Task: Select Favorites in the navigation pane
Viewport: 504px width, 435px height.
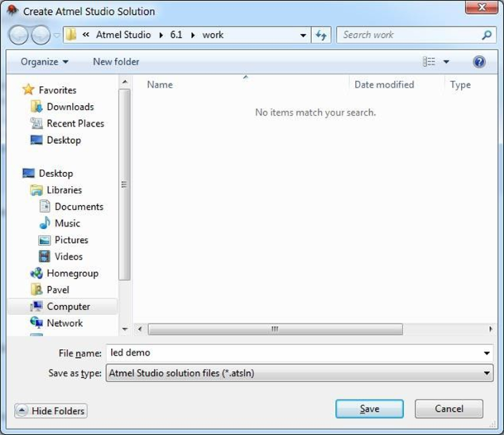Action: pyautogui.click(x=58, y=90)
